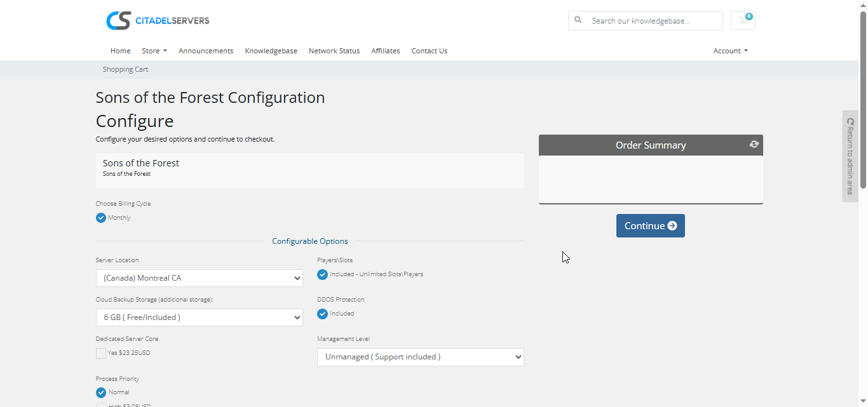Select Included DDOS Protection option
The height and width of the screenshot is (407, 868).
click(322, 314)
